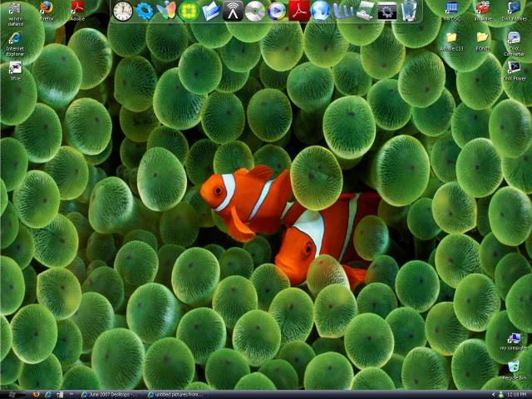
Task: Open the Adobe desktop shortcut
Action: [x=77, y=11]
